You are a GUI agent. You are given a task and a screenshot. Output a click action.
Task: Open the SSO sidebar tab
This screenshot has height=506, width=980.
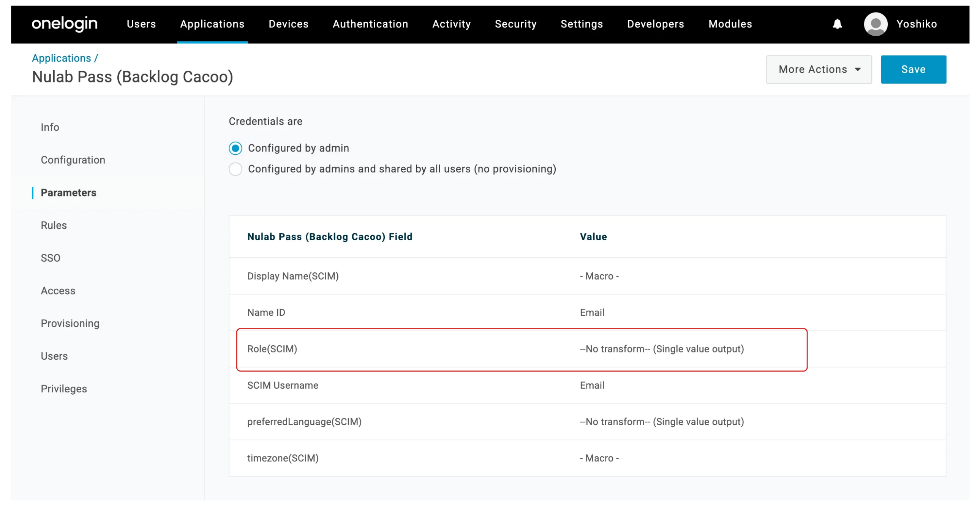point(51,258)
